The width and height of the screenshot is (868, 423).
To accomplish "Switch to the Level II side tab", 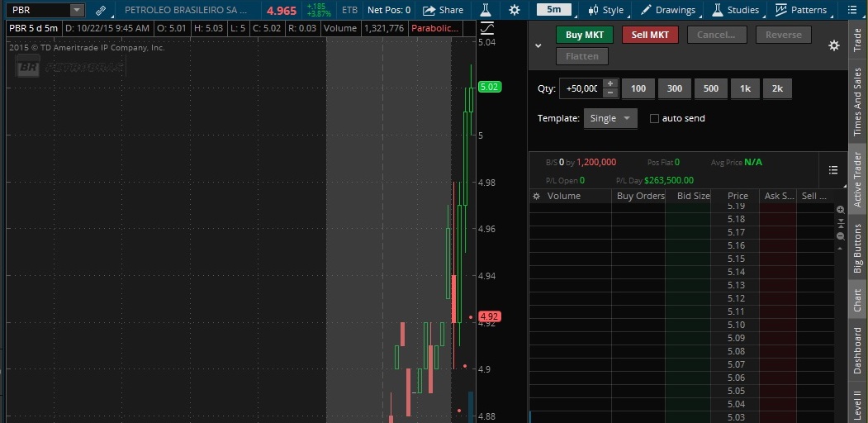I will pos(857,403).
